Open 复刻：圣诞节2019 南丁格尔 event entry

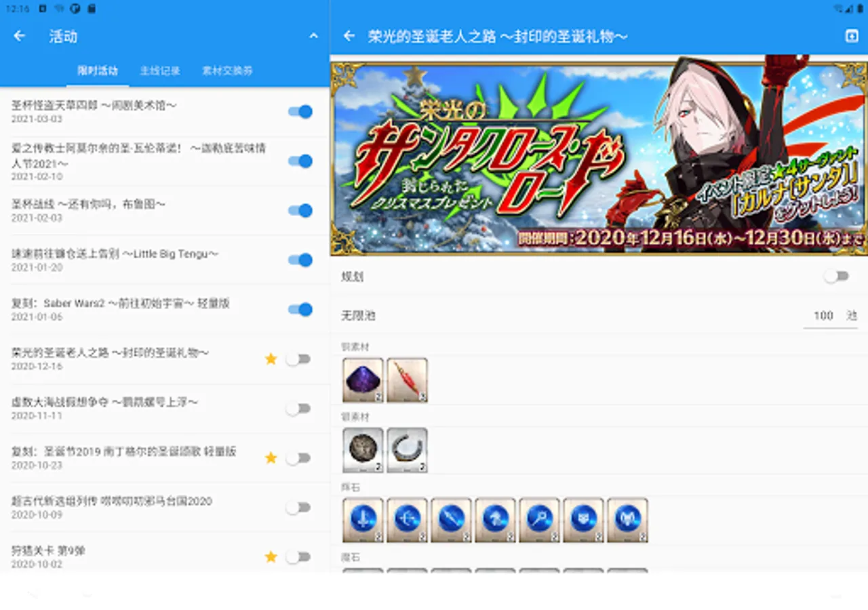165,458
